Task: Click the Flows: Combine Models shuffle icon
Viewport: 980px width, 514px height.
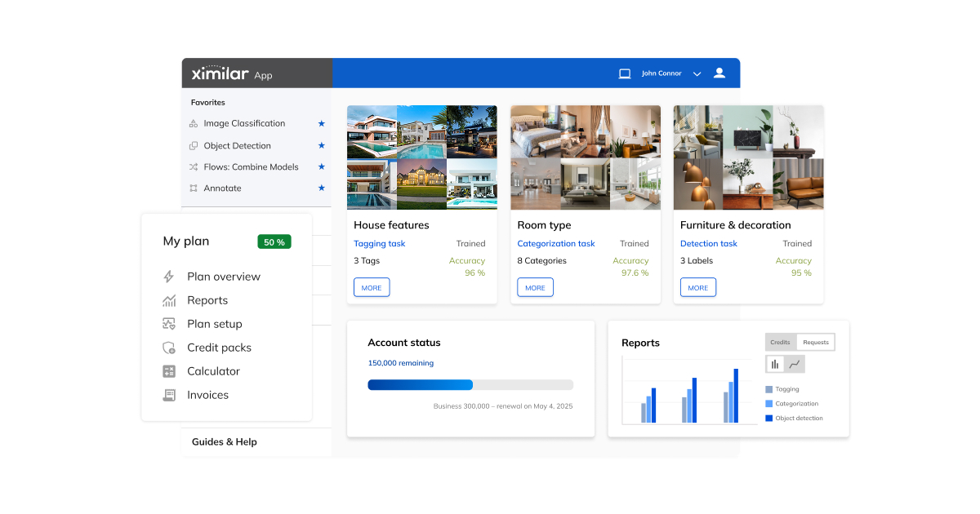Action: [x=194, y=167]
